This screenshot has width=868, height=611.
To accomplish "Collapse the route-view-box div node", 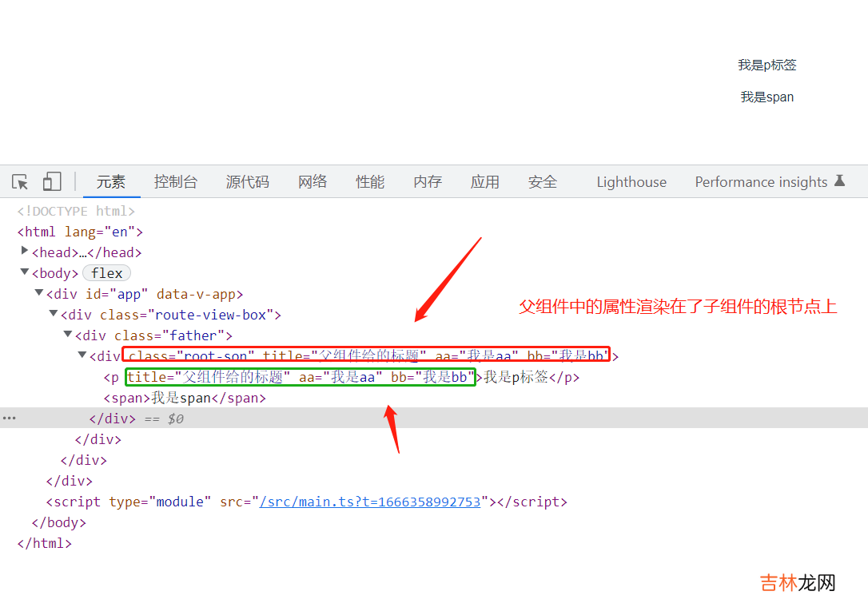I will coord(54,314).
